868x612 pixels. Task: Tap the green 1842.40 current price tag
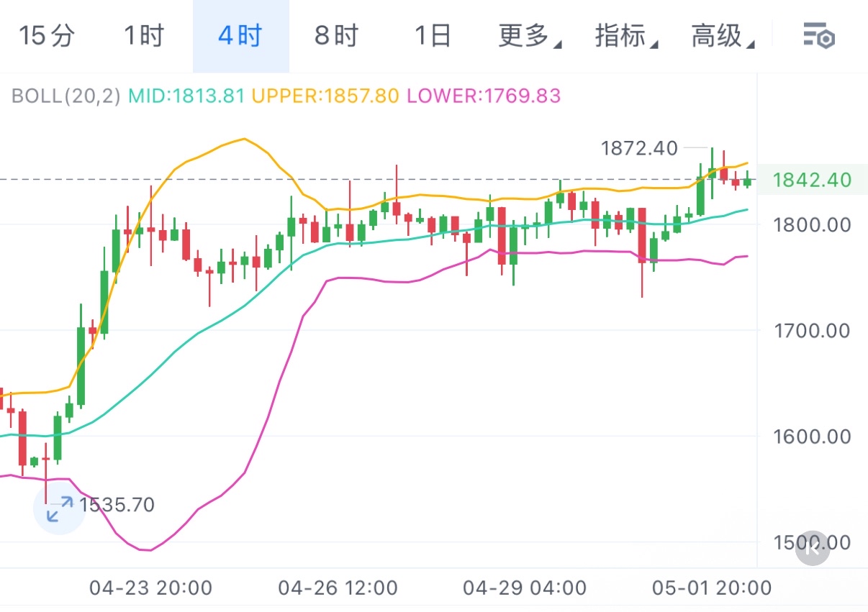click(x=810, y=180)
